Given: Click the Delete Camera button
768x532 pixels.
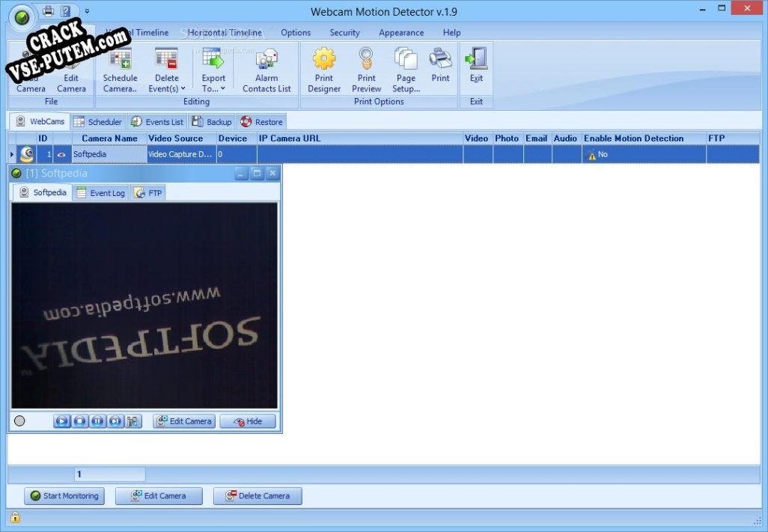Looking at the screenshot, I should pos(257,496).
